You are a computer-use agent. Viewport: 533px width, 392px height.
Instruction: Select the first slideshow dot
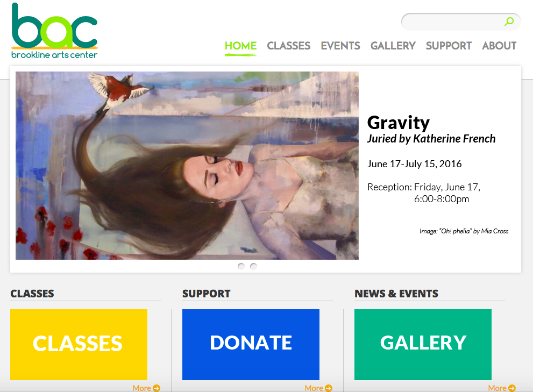(x=241, y=266)
